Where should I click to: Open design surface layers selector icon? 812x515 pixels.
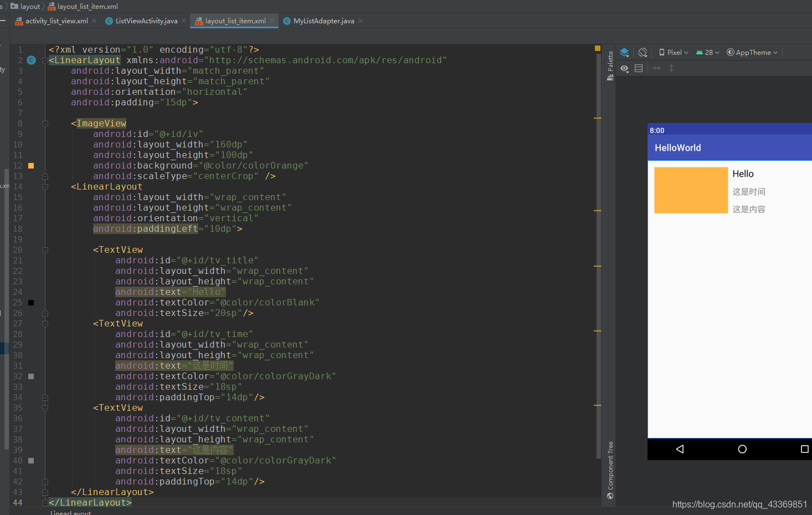[624, 52]
